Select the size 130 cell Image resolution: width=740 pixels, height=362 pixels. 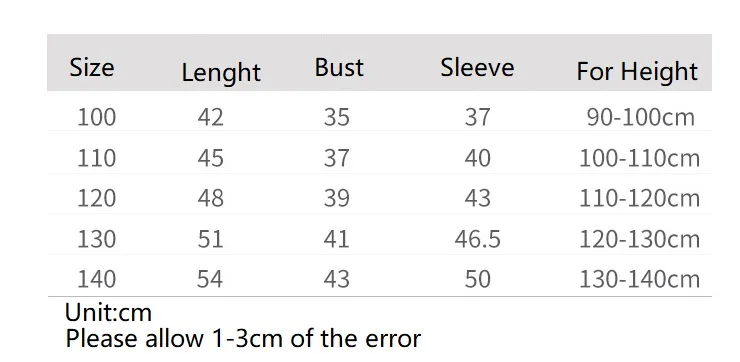(96, 239)
